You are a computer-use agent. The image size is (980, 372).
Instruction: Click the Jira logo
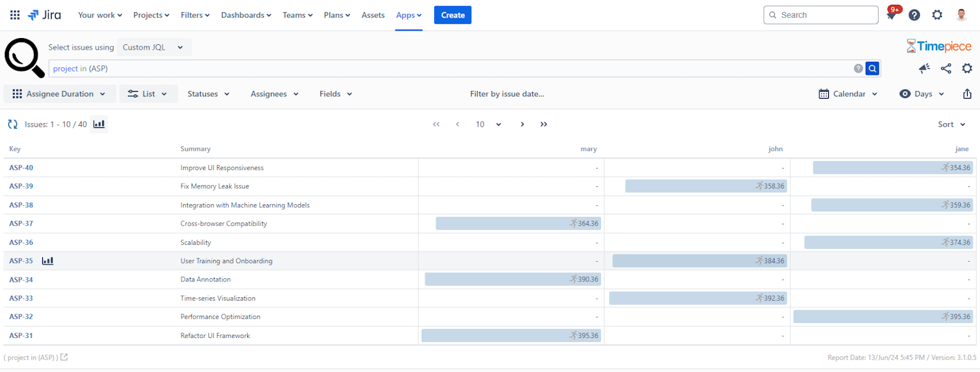coord(44,15)
